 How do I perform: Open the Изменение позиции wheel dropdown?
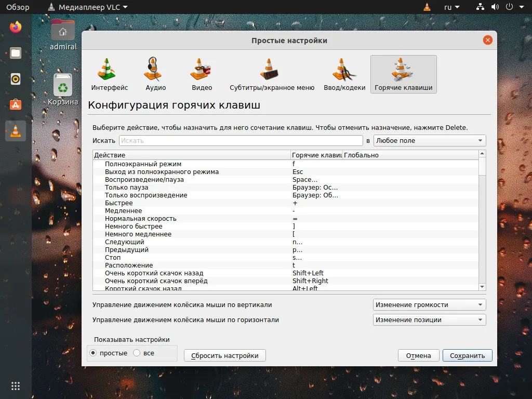(429, 320)
